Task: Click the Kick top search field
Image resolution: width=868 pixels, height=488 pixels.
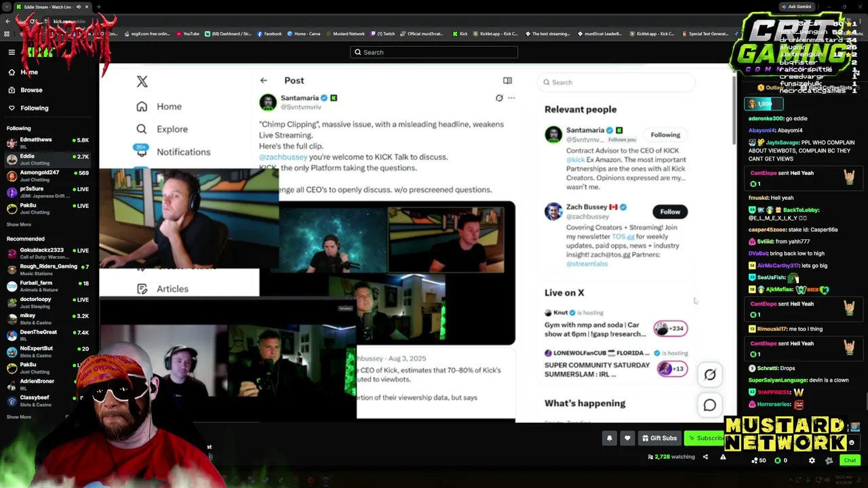Action: click(434, 52)
